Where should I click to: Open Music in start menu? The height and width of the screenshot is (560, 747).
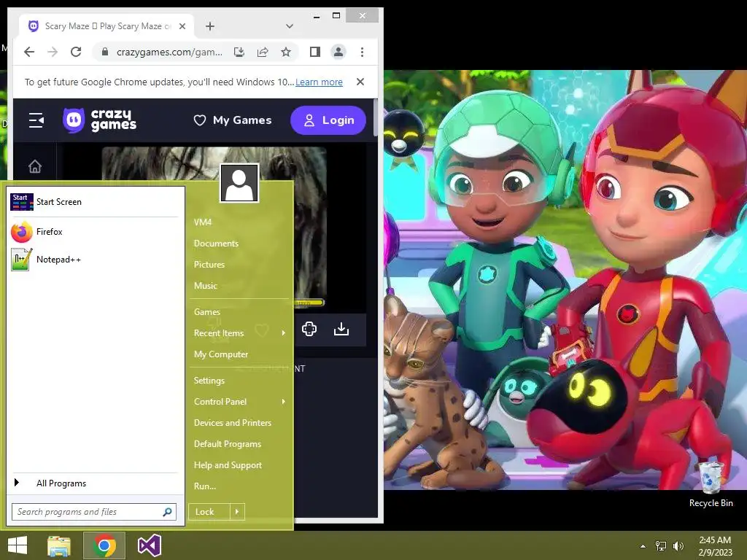[x=205, y=286]
